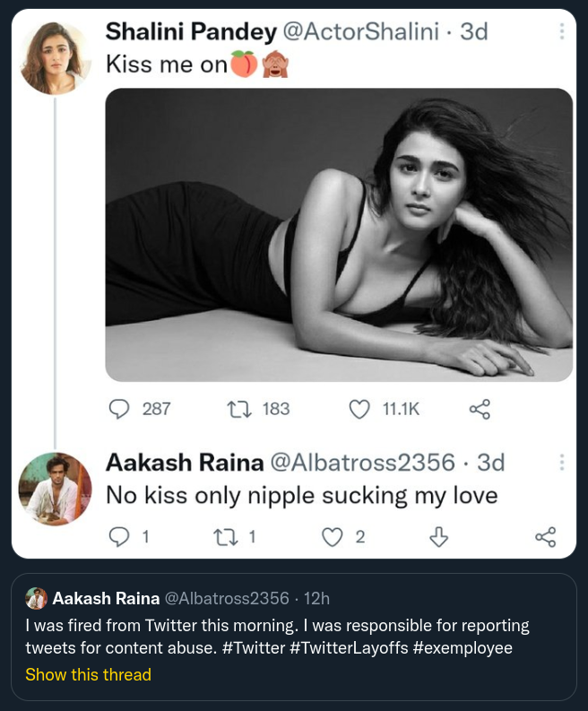Open the @ActorShalini profile handle

click(361, 32)
